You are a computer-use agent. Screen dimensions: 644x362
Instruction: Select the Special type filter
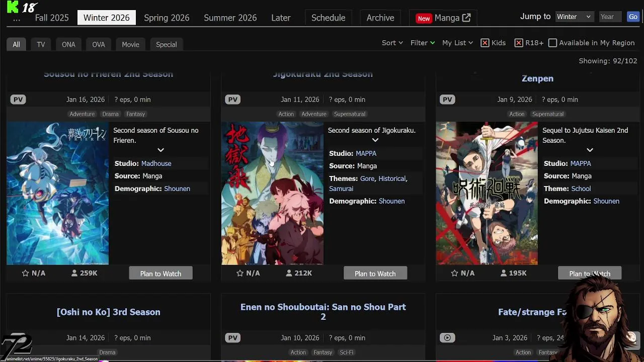point(166,44)
